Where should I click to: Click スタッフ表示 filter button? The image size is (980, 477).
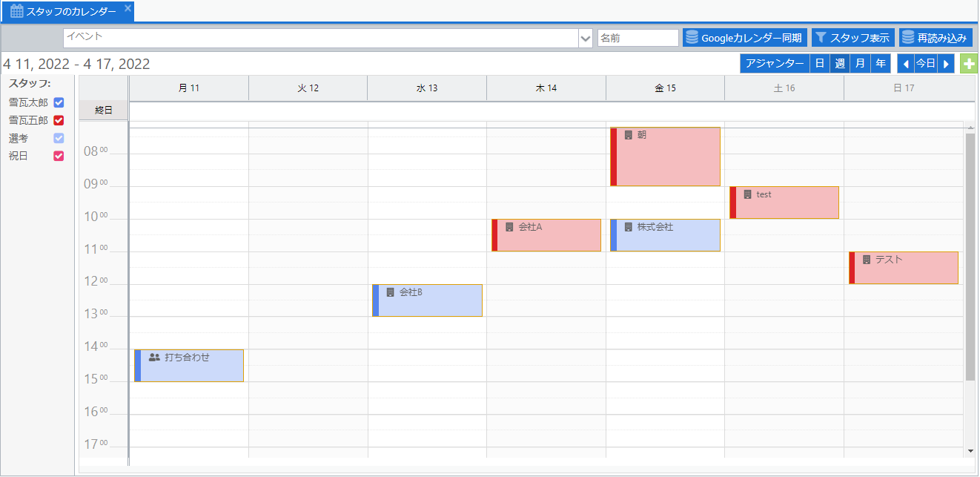coord(852,38)
